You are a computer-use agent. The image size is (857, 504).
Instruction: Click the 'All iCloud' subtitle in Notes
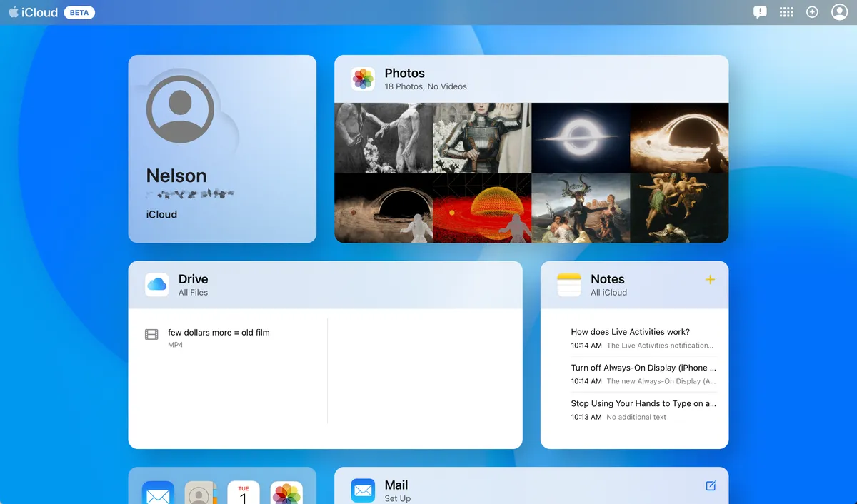609,293
